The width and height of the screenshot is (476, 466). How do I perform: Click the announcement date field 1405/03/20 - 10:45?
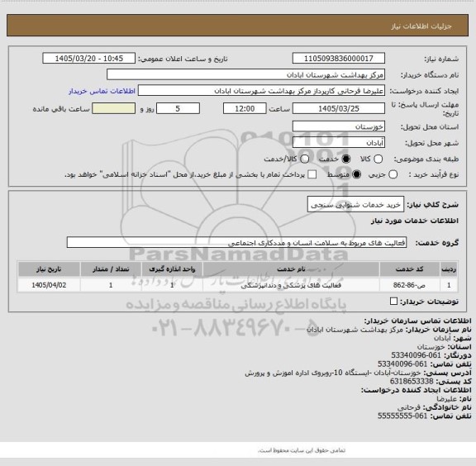tap(89, 59)
